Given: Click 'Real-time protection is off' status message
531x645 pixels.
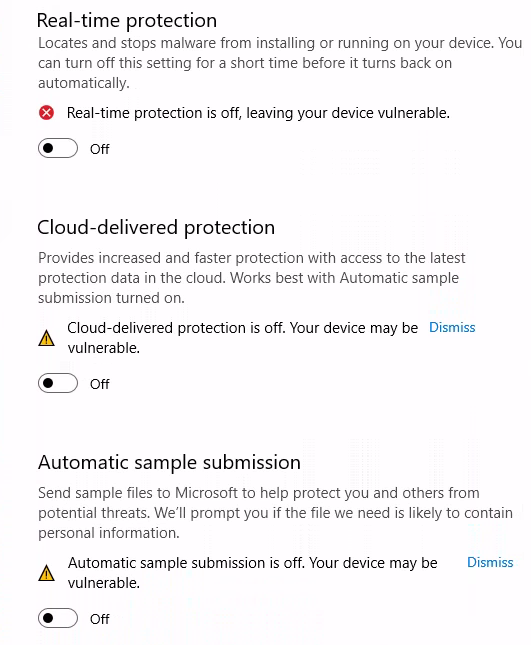Looking at the screenshot, I should [x=258, y=113].
